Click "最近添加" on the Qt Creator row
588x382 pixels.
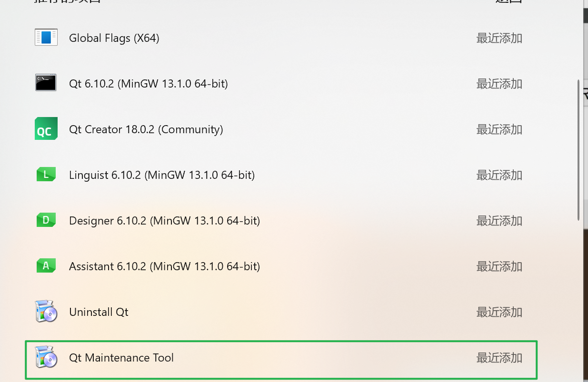point(499,129)
